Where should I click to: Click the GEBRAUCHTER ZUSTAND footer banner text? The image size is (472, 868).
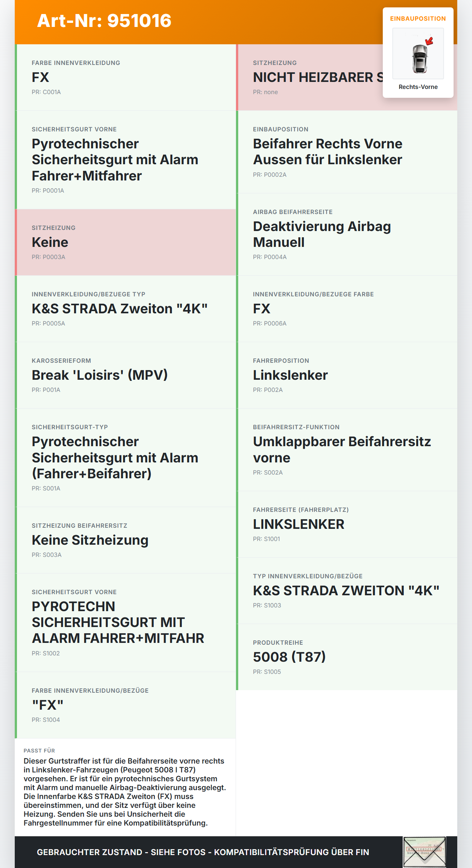pyautogui.click(x=203, y=852)
